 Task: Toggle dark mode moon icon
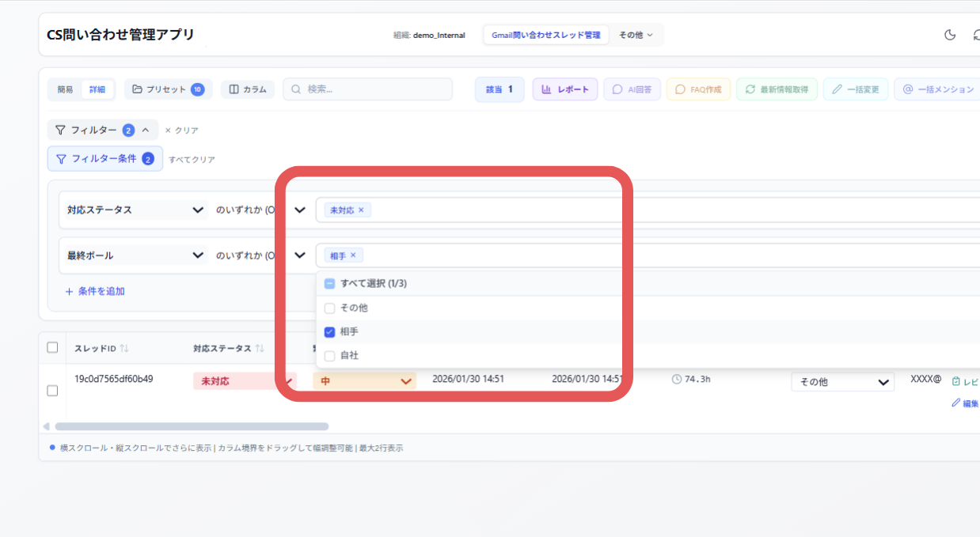pos(950,35)
